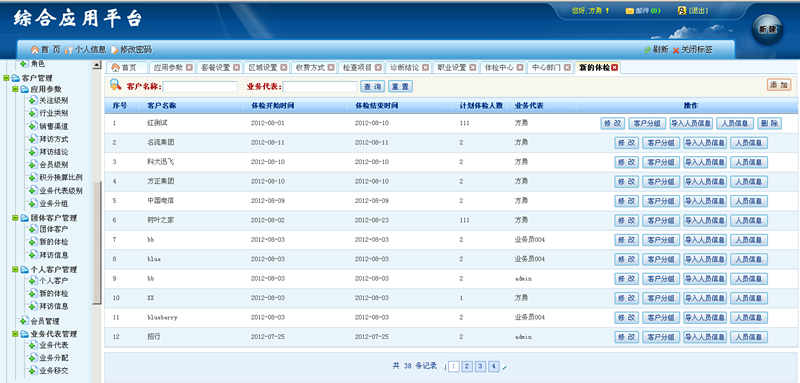Switch to the 收费方式 tab
The image size is (800, 383).
coord(310,67)
